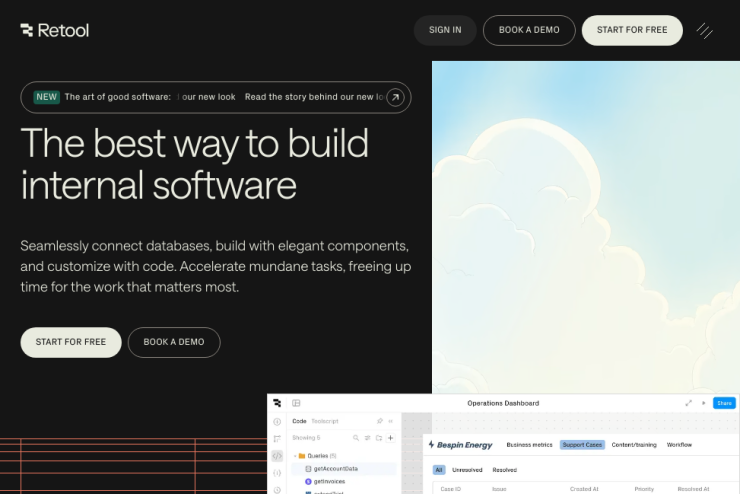Click the Bespin Energy lightning logo
This screenshot has width=740, height=494.
pos(431,444)
